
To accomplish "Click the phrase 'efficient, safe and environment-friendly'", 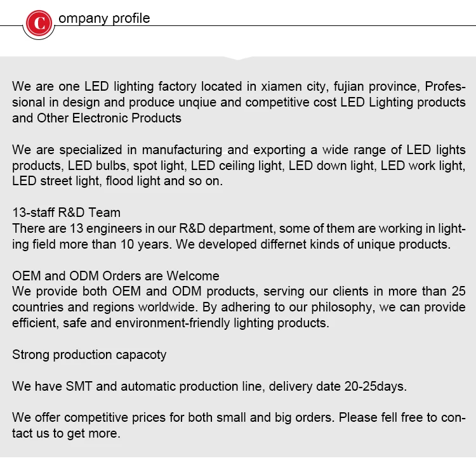I will coord(121,323).
